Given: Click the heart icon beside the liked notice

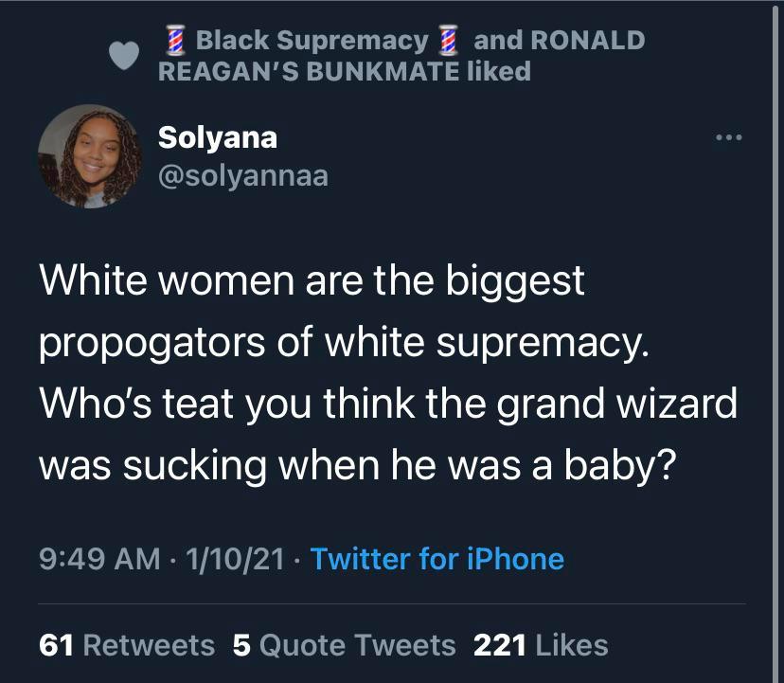Looking at the screenshot, I should (x=125, y=56).
